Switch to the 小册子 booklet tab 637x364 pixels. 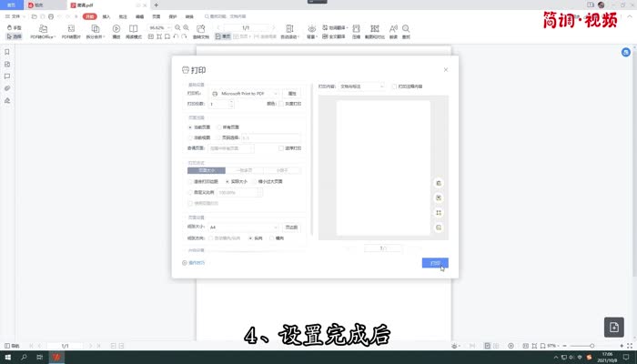[x=282, y=170]
